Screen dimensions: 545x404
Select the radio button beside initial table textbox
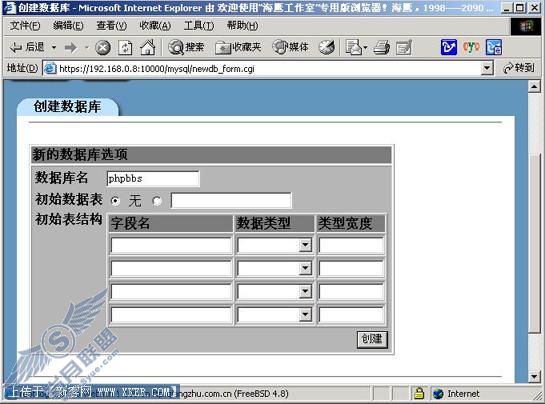(157, 201)
